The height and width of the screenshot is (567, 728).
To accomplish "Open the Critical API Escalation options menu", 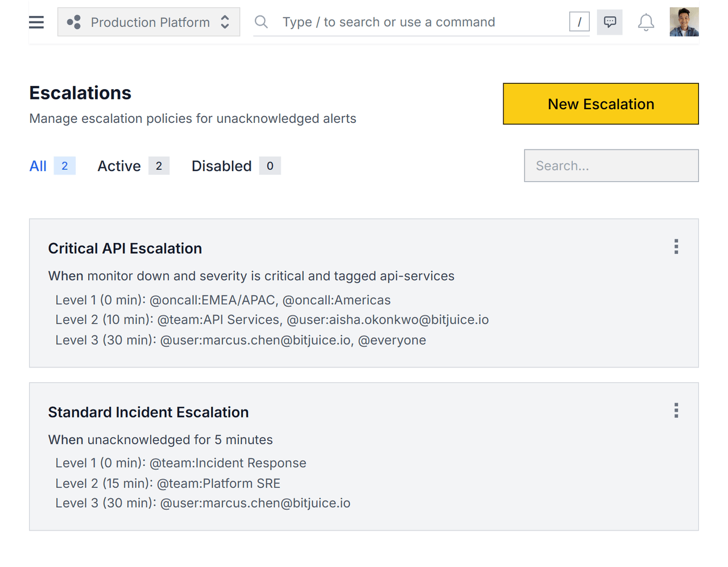I will 676,247.
